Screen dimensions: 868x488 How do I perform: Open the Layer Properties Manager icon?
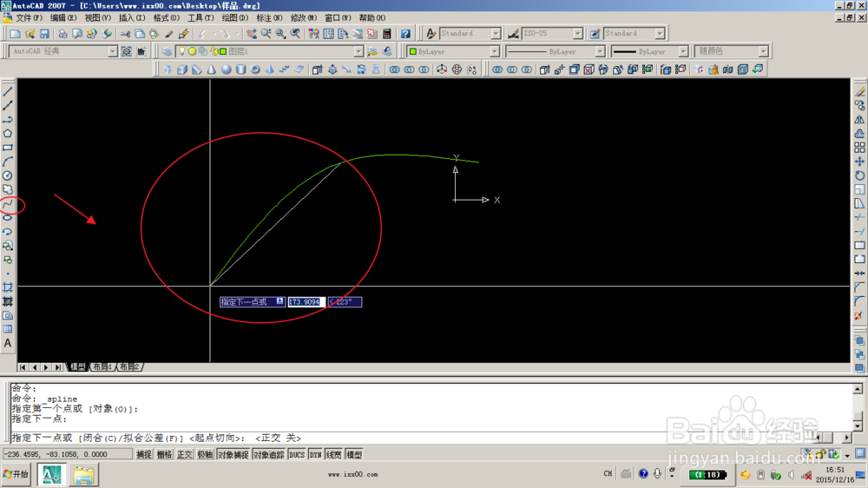pyautogui.click(x=168, y=51)
